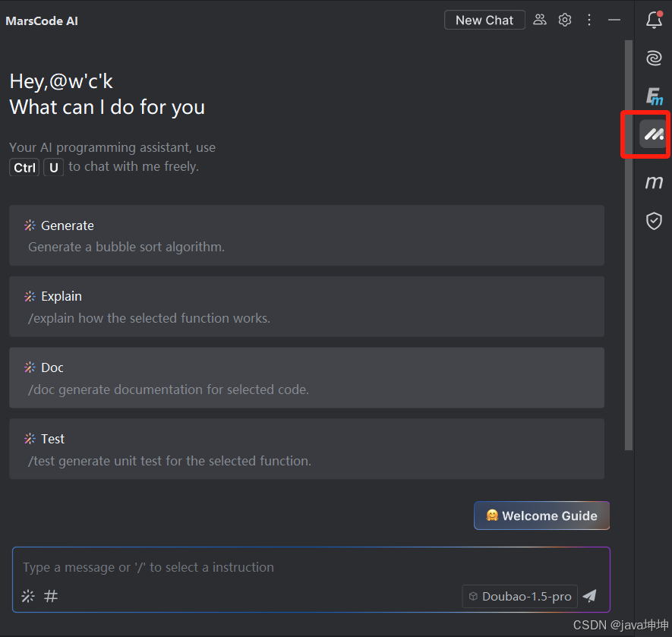Open the Maven 'm' tool window icon
Screen dimensions: 672x637
(x=654, y=182)
